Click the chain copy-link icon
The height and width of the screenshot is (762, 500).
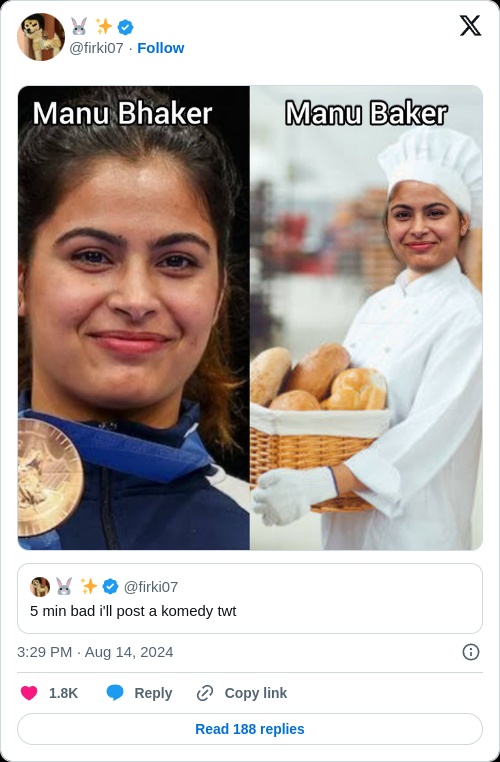(x=205, y=693)
